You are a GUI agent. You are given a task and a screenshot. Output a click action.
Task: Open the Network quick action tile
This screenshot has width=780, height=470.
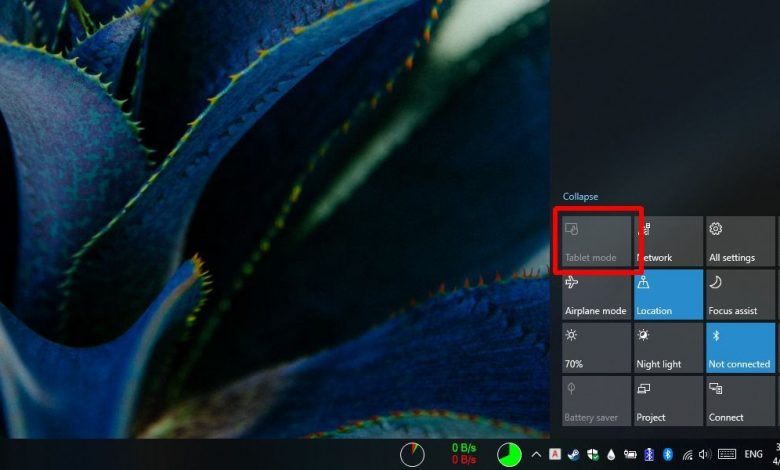point(668,241)
